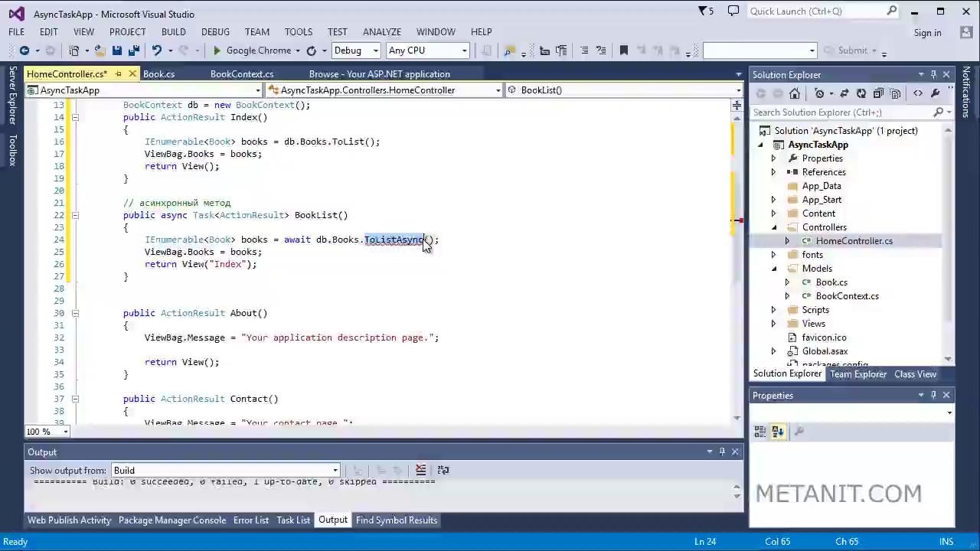Viewport: 980px width, 551px height.
Task: Click the Quick Launch search field
Action: coord(815,11)
